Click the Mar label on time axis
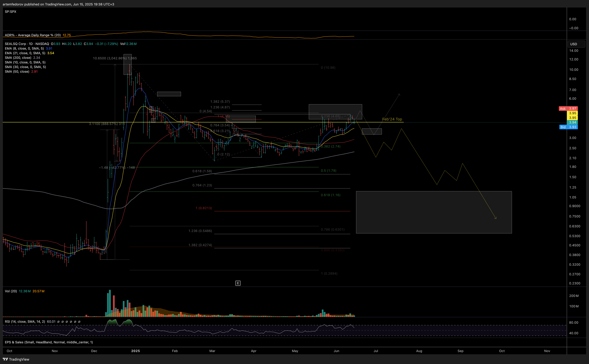Viewport: 589px width, 364px height. coord(212,351)
